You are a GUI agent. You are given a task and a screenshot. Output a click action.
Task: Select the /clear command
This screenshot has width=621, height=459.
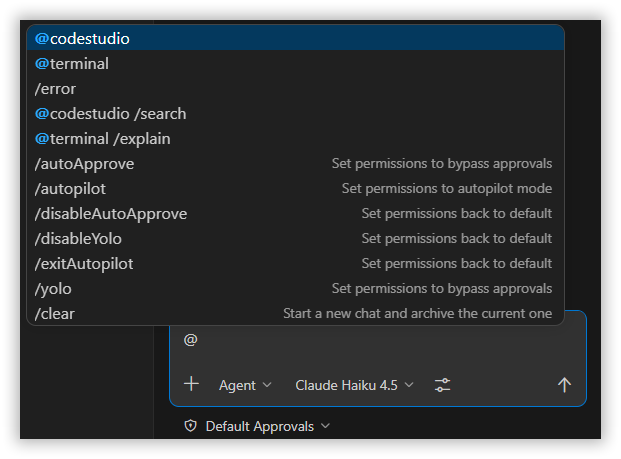pos(295,313)
